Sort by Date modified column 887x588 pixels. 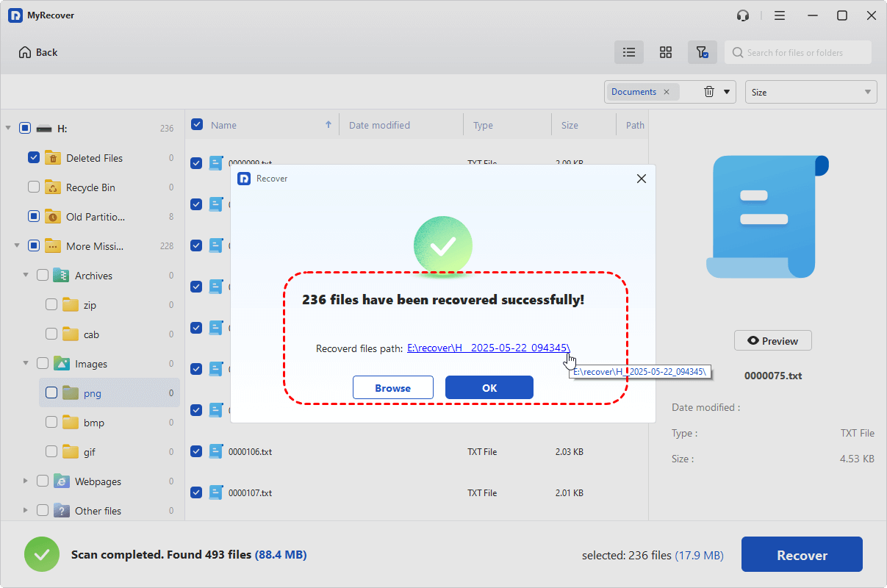(379, 125)
